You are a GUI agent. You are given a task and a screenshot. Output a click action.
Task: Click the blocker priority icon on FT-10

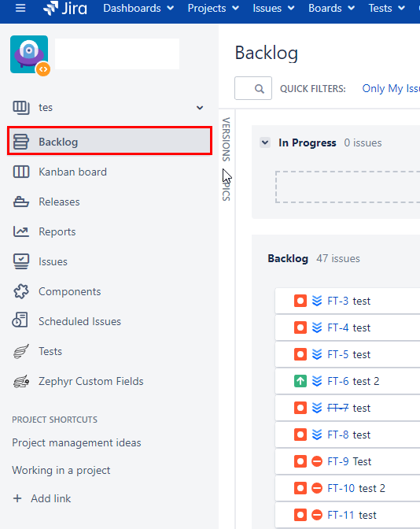(317, 488)
